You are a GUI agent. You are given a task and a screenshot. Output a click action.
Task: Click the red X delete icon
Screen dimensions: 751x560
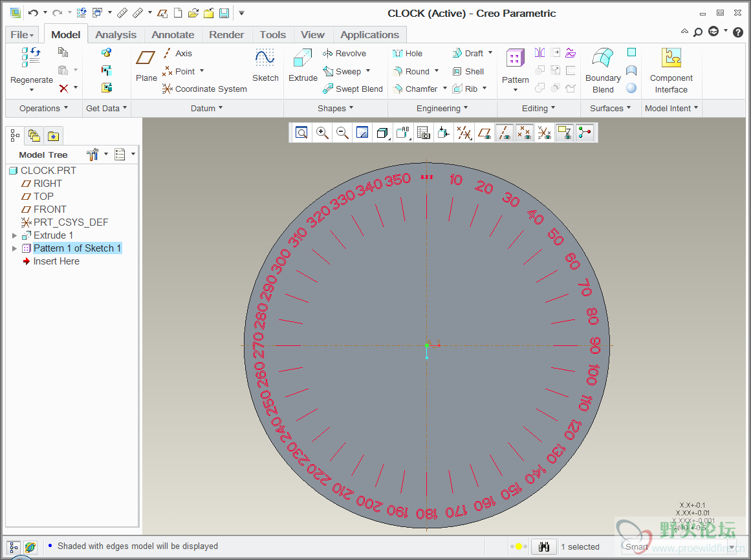pyautogui.click(x=63, y=88)
